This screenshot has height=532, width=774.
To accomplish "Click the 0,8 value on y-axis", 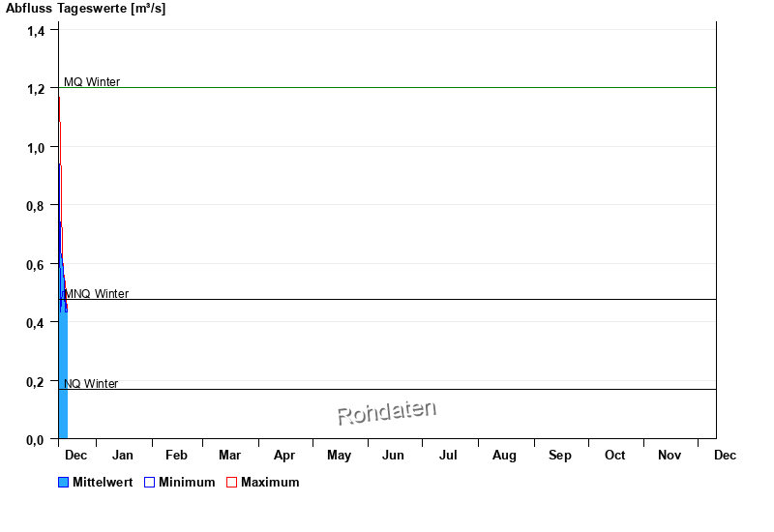I will (x=37, y=206).
